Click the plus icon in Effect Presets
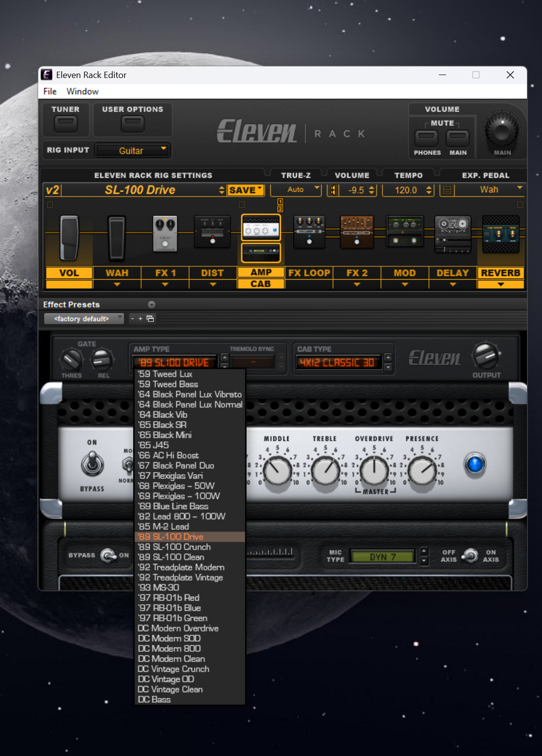542x756 pixels. [x=140, y=319]
